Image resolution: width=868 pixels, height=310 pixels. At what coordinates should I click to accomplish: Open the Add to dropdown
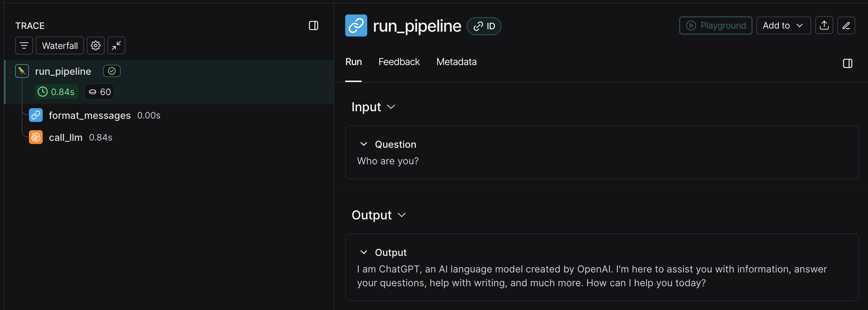[x=784, y=25]
